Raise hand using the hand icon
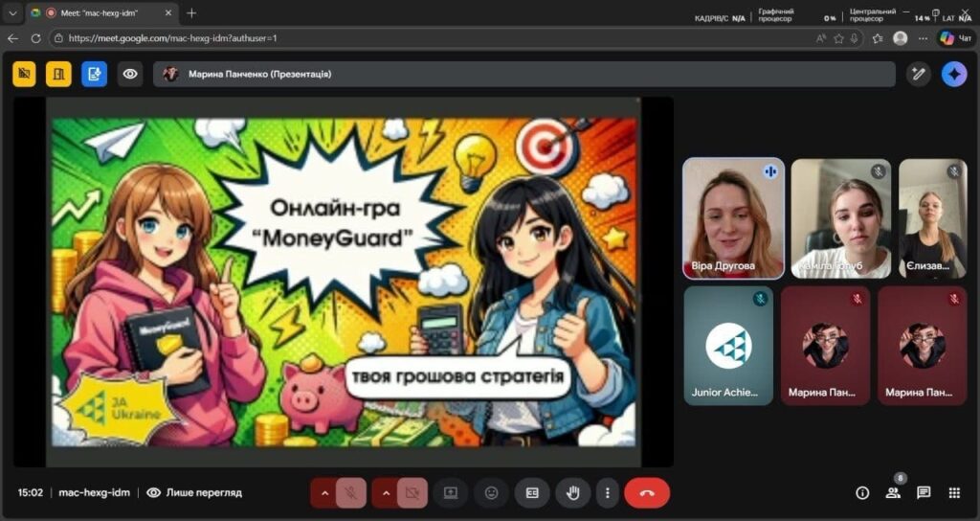Image resolution: width=980 pixels, height=521 pixels. 573,492
